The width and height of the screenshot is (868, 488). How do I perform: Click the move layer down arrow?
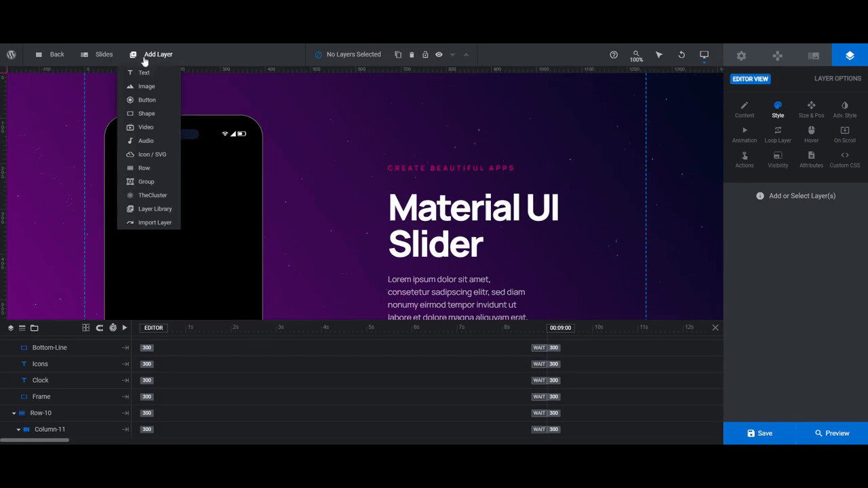click(452, 55)
